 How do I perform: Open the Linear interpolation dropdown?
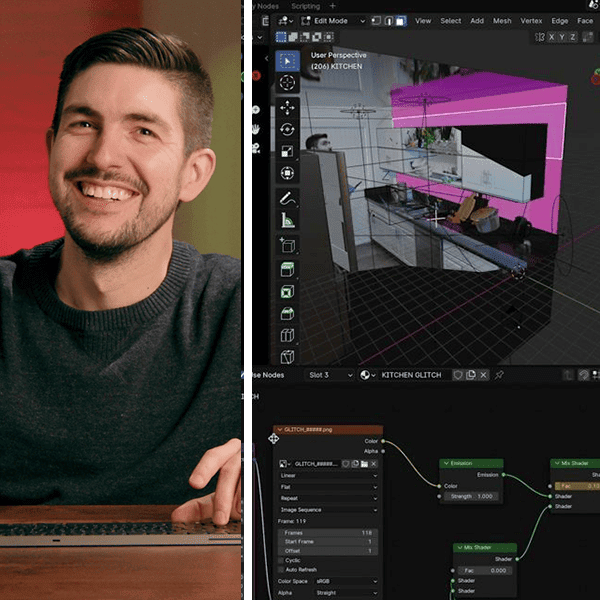[x=329, y=475]
